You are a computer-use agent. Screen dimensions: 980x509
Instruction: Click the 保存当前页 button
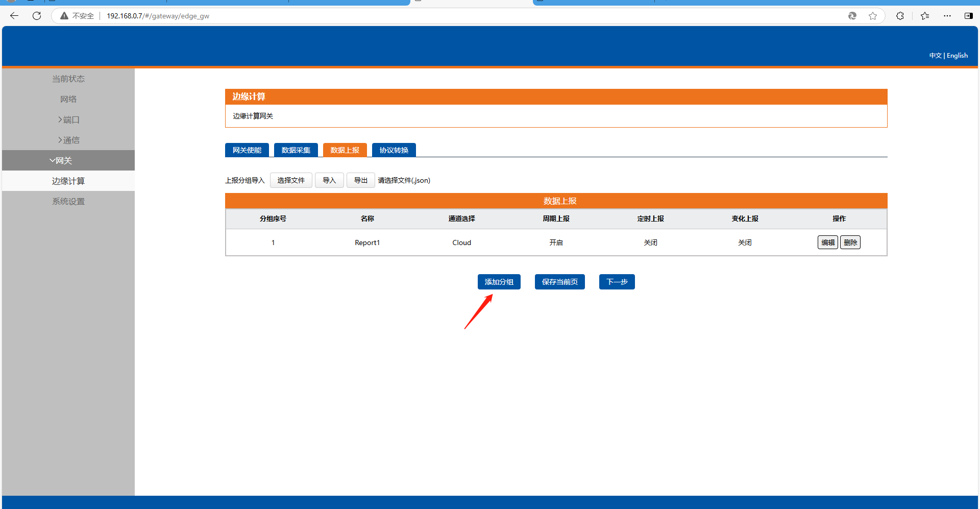click(x=560, y=282)
